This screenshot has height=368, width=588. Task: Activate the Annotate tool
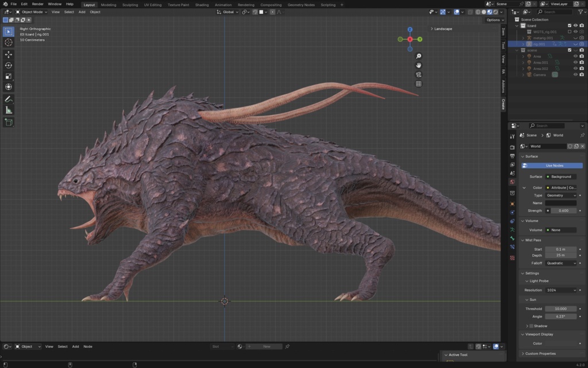8,98
